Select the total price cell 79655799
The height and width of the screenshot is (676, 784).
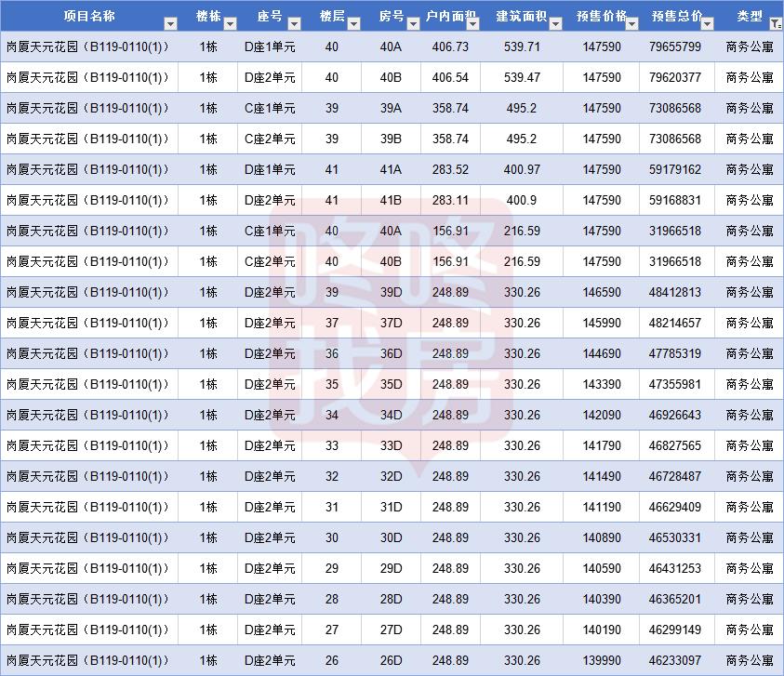(675, 46)
